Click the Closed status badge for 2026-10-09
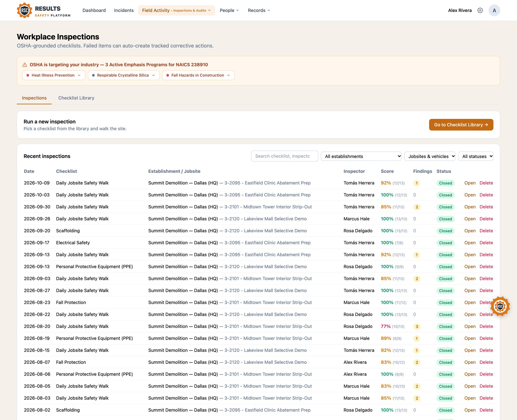This screenshot has width=517, height=420. [x=445, y=183]
